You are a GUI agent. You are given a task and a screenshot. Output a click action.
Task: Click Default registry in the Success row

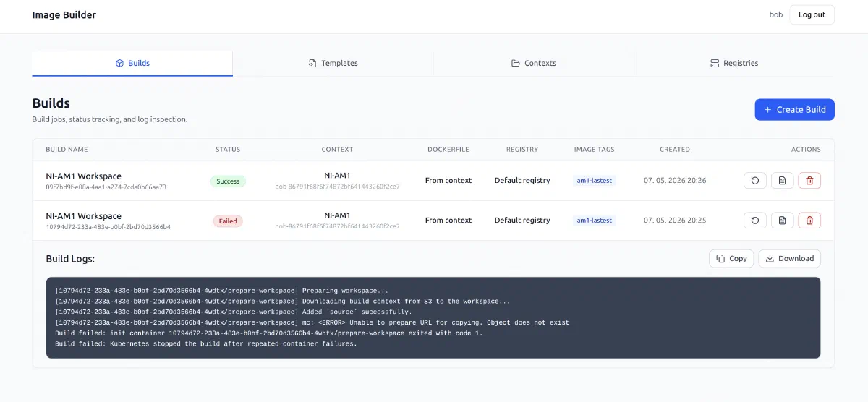point(522,181)
